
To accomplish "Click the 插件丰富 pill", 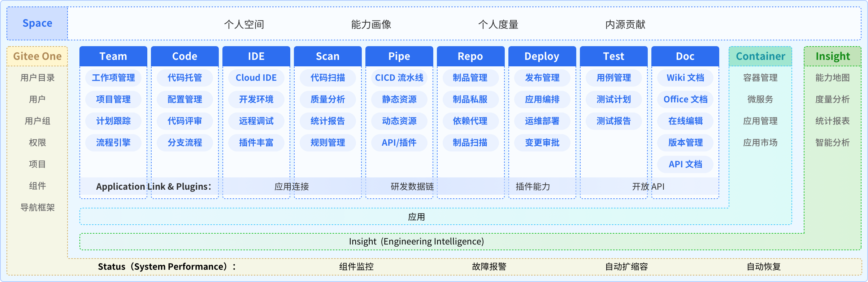I will coord(256,143).
